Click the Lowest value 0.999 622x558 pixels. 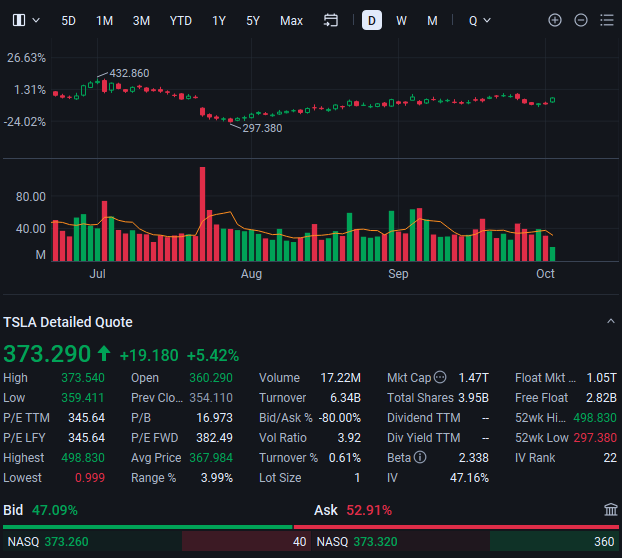90,478
